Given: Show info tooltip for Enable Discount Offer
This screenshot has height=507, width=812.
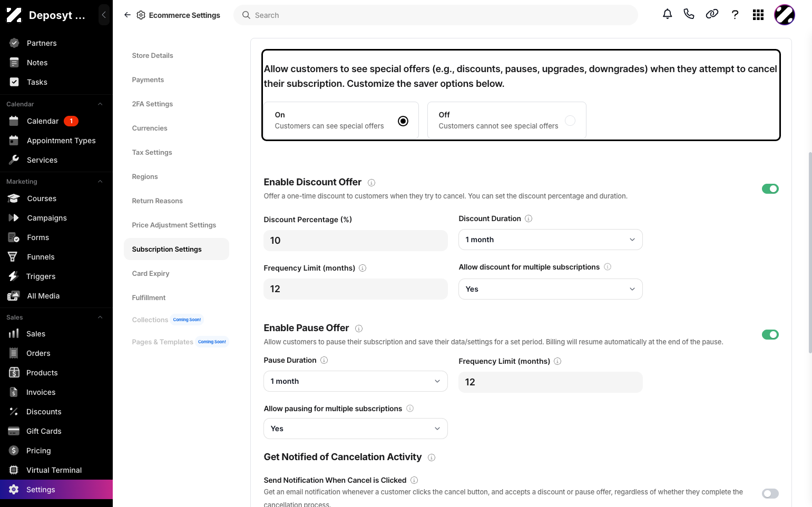Looking at the screenshot, I should [x=371, y=183].
